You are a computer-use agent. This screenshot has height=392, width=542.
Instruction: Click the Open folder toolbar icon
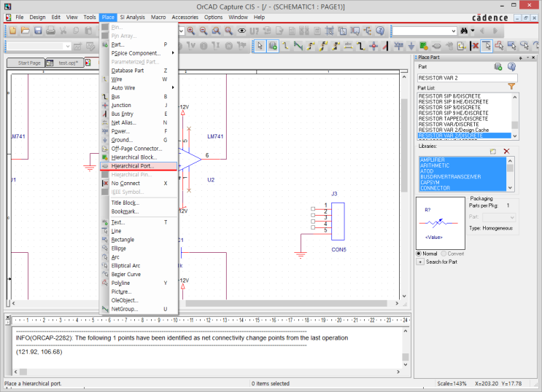click(x=26, y=31)
